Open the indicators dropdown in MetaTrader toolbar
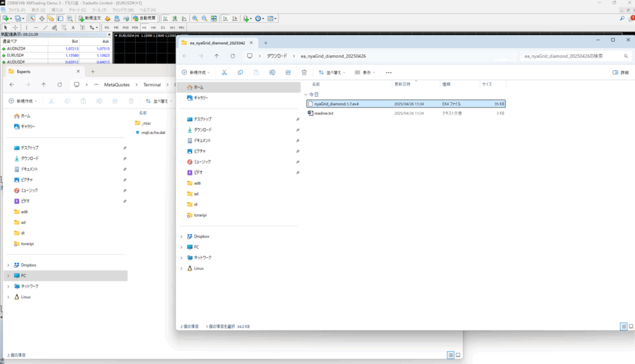The height and width of the screenshot is (364, 635). click(x=247, y=18)
